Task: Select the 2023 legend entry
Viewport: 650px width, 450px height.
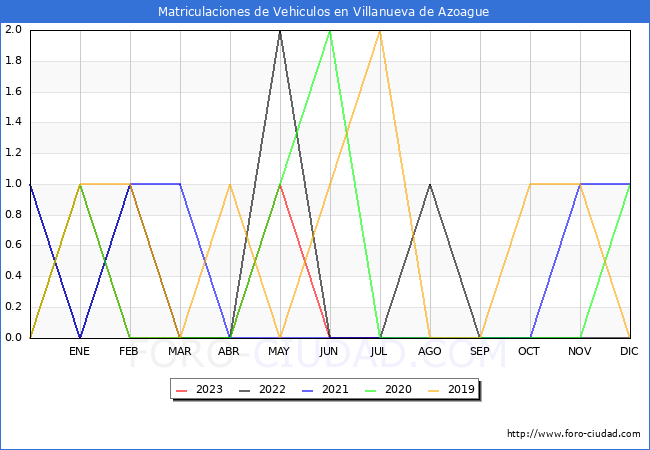Action: (200, 390)
